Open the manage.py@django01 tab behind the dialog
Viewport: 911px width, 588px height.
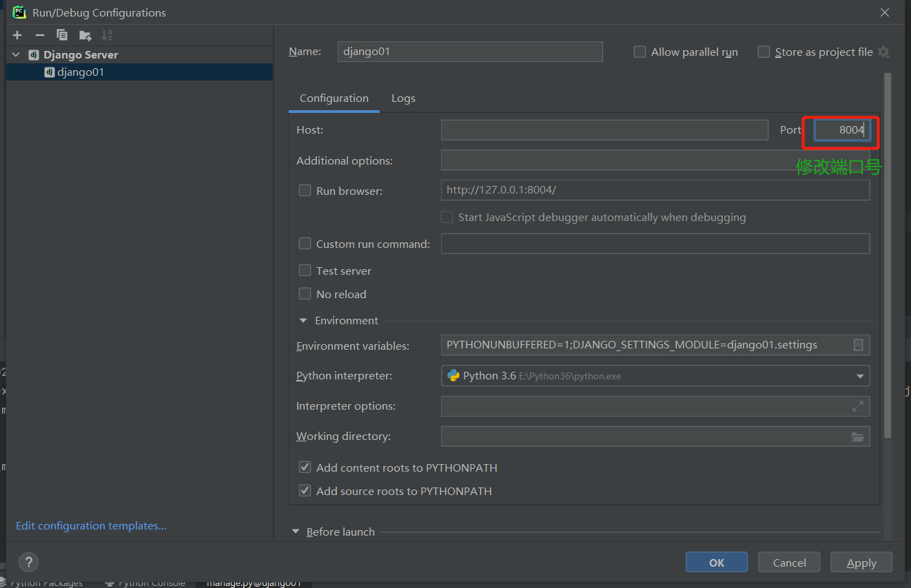pyautogui.click(x=254, y=583)
